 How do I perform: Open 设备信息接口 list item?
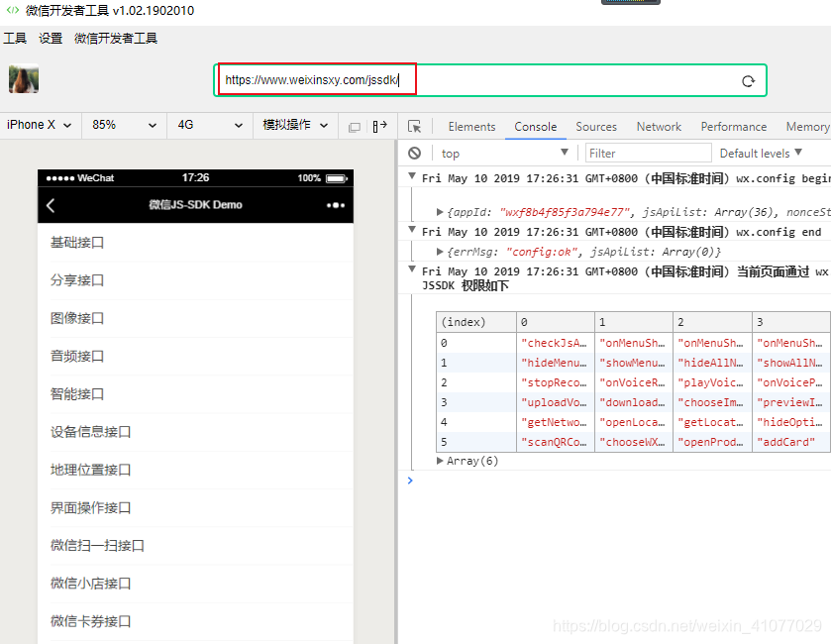195,432
